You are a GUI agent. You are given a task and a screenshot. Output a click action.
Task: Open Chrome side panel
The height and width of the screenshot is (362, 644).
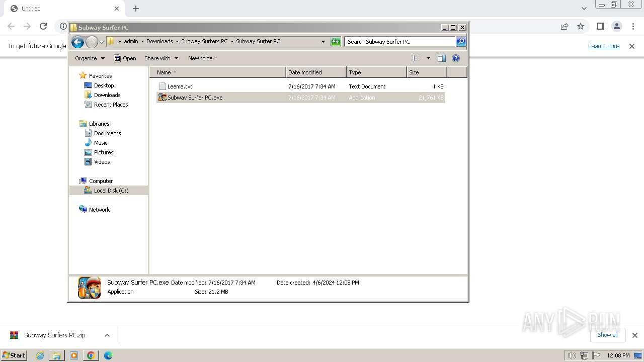[x=601, y=26]
